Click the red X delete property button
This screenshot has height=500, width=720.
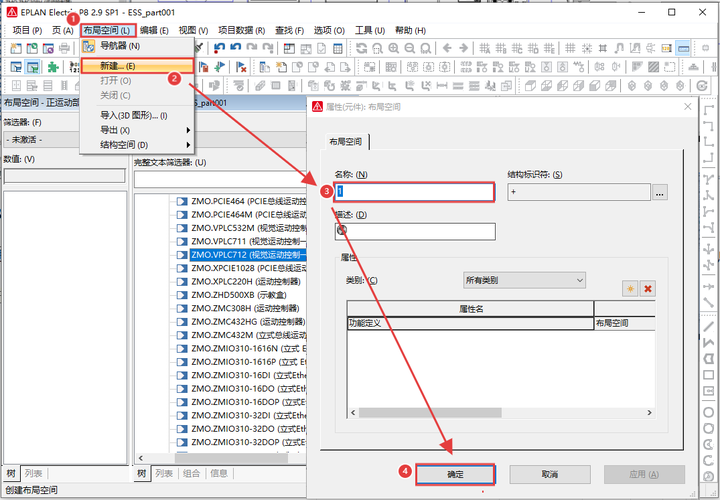[647, 289]
